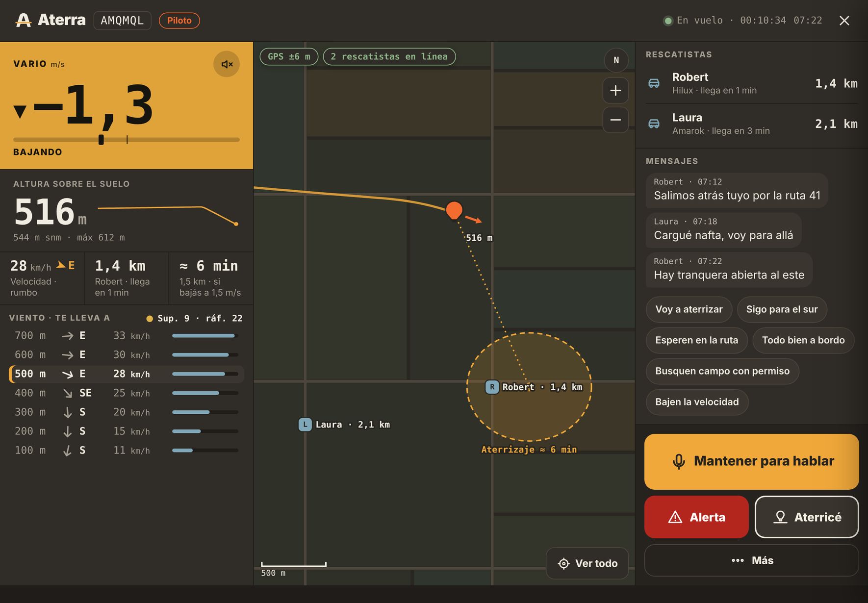868x603 pixels.
Task: Click the GPS ±6 m status chip
Action: click(x=289, y=56)
